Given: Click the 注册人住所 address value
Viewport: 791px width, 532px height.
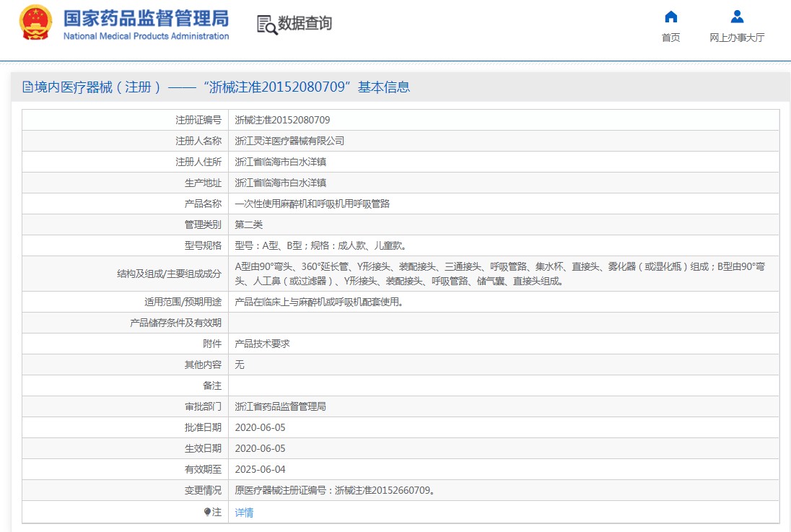Looking at the screenshot, I should pos(281,162).
